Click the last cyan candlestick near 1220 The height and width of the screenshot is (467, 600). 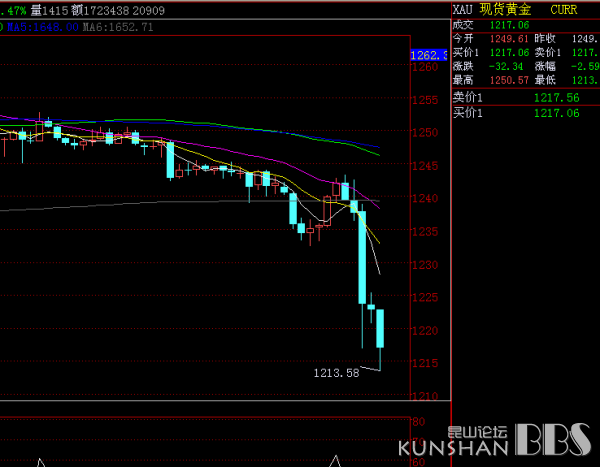[x=380, y=328]
